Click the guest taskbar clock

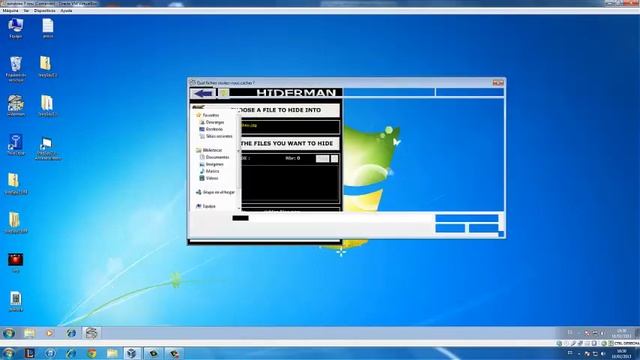click(x=622, y=333)
